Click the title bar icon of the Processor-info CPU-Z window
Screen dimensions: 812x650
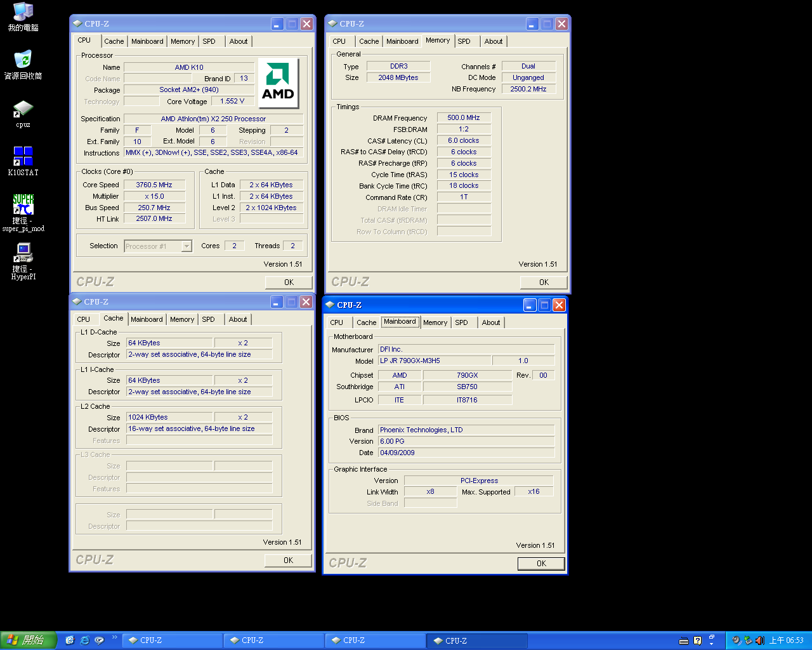pyautogui.click(x=77, y=23)
